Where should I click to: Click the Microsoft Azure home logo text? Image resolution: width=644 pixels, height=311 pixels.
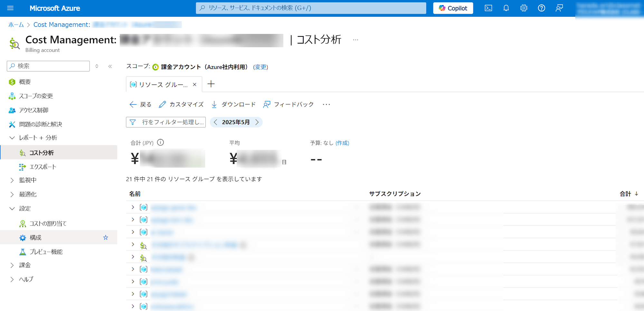55,8
